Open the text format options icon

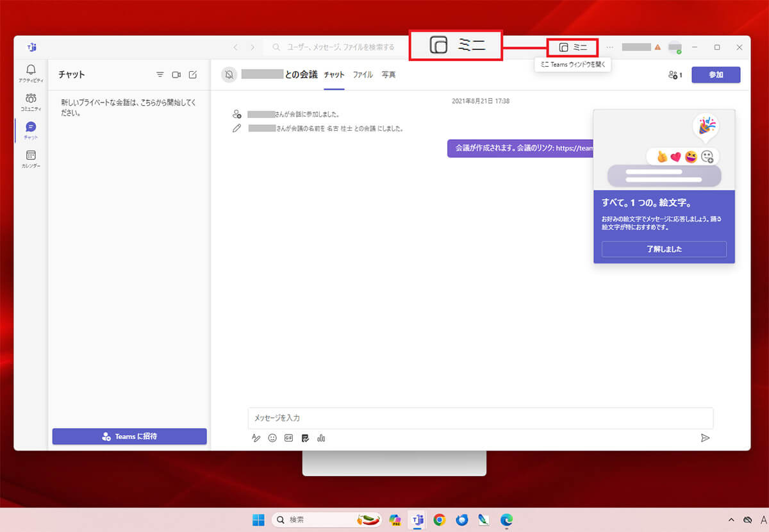[256, 438]
